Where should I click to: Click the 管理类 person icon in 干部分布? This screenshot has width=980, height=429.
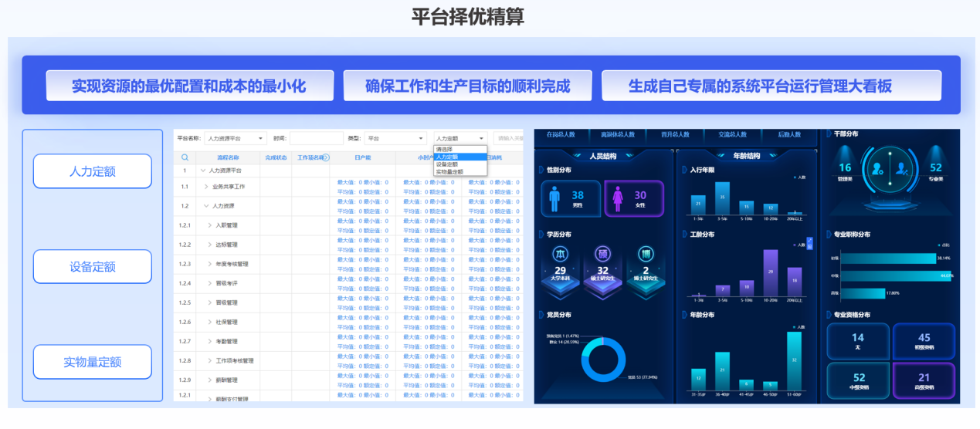[x=875, y=167]
